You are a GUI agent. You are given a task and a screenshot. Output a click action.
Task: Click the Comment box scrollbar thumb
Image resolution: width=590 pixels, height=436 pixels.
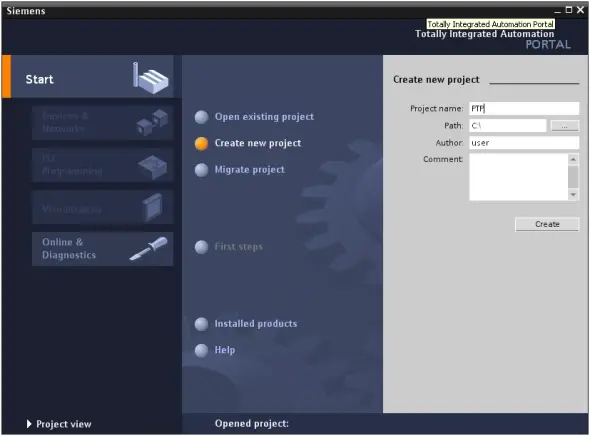tap(573, 176)
